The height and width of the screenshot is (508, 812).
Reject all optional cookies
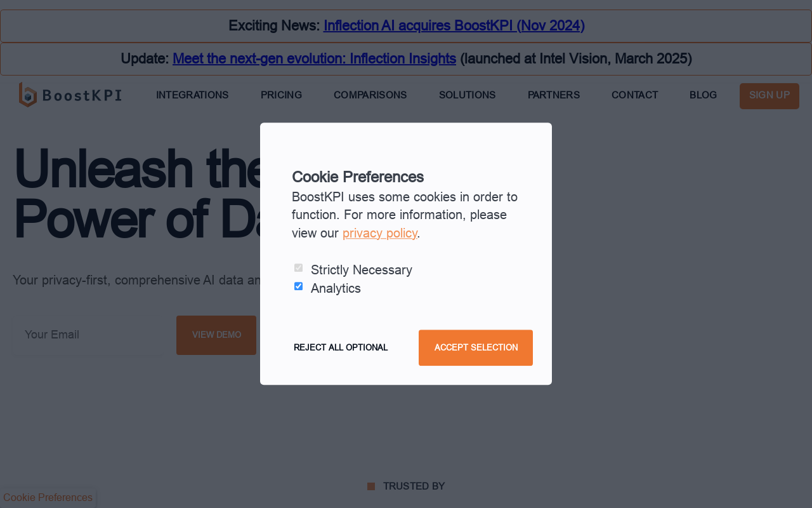341,348
